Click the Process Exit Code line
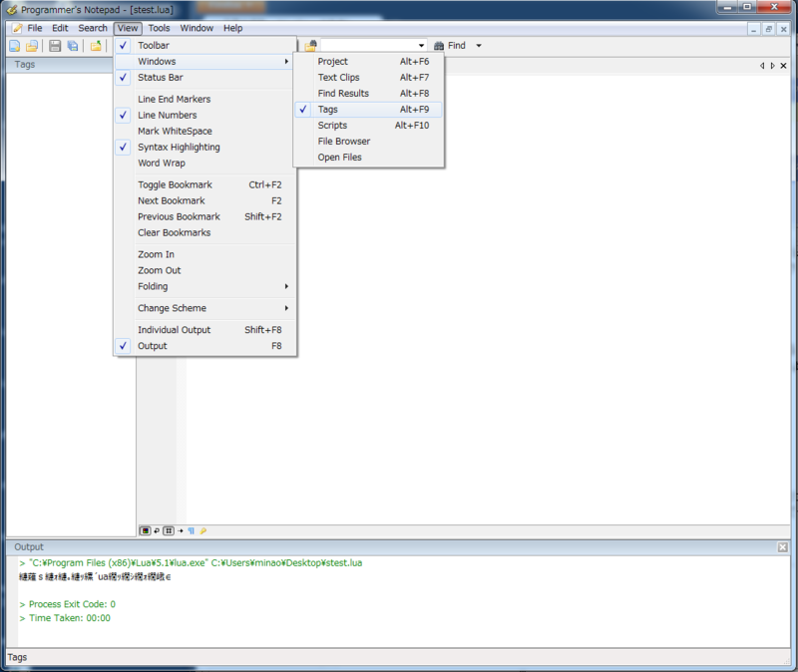 pos(67,604)
